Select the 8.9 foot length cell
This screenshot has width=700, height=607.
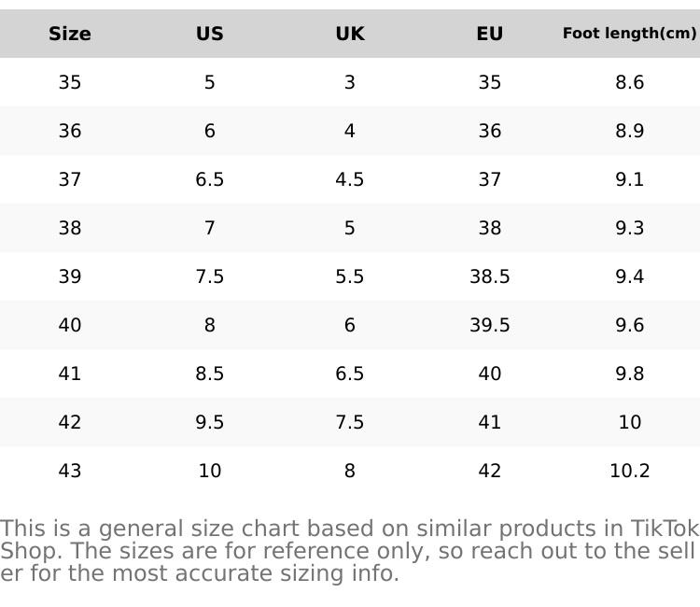point(630,131)
